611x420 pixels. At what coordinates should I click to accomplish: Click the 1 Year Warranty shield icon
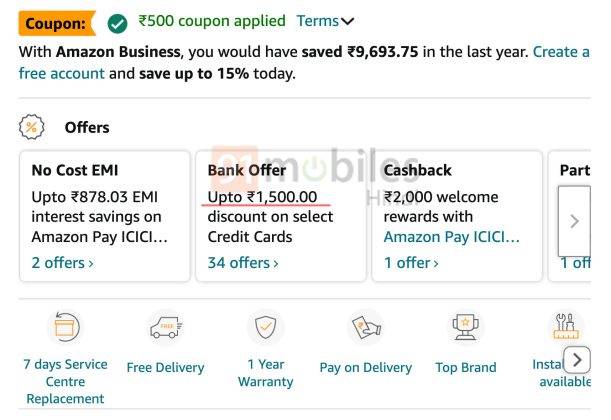click(266, 326)
